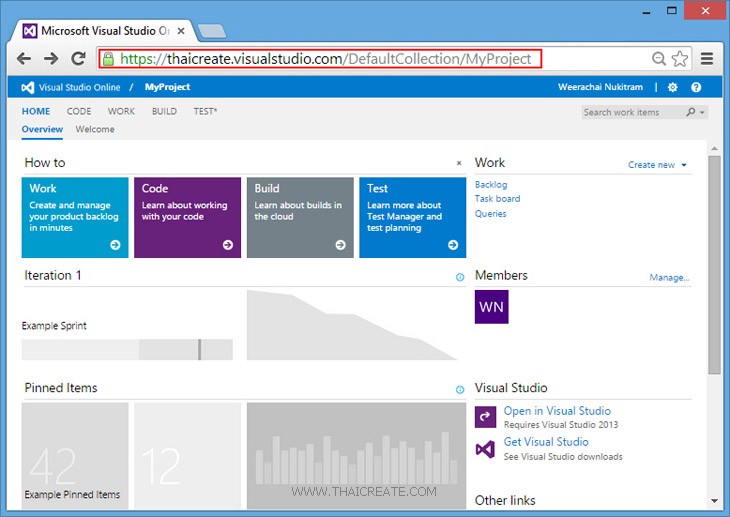Click the Iteration 1 info icon

(460, 277)
